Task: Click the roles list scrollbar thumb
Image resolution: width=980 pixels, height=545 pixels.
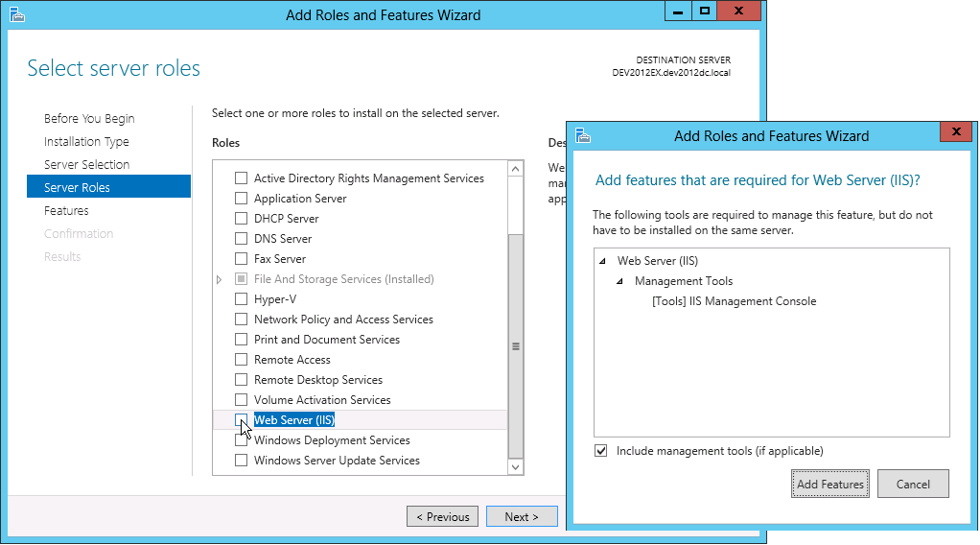Action: click(x=516, y=345)
